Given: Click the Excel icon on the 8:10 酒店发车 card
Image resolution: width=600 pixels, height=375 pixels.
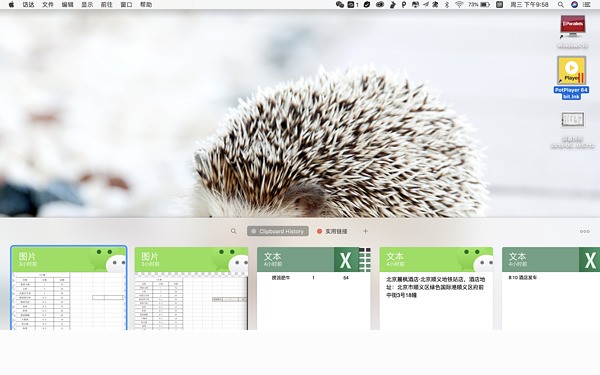Looking at the screenshot, I should tap(590, 260).
